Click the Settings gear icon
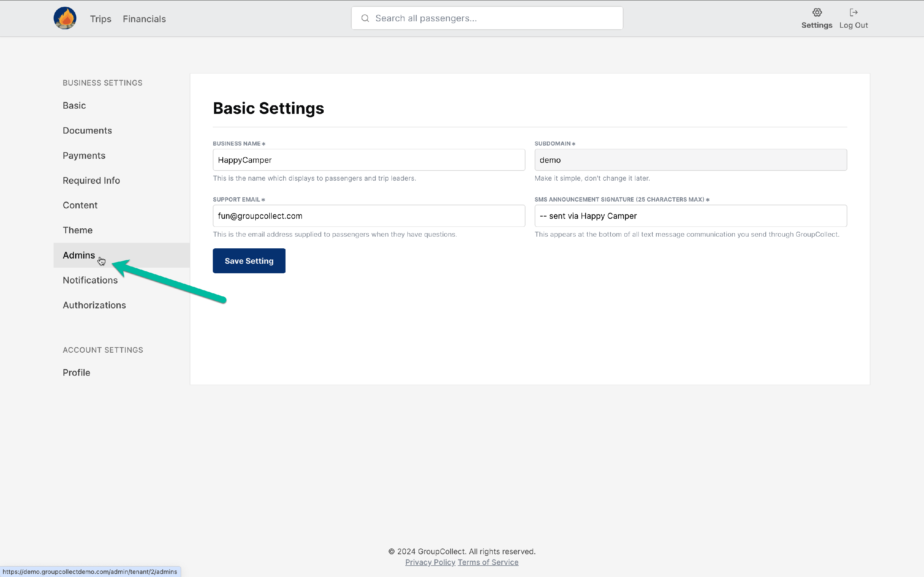Viewport: 924px width, 577px height. (817, 13)
